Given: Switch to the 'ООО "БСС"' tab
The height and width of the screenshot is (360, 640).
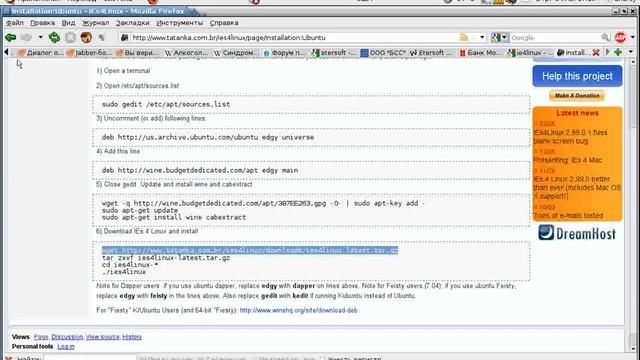Looking at the screenshot, I should pos(383,53).
